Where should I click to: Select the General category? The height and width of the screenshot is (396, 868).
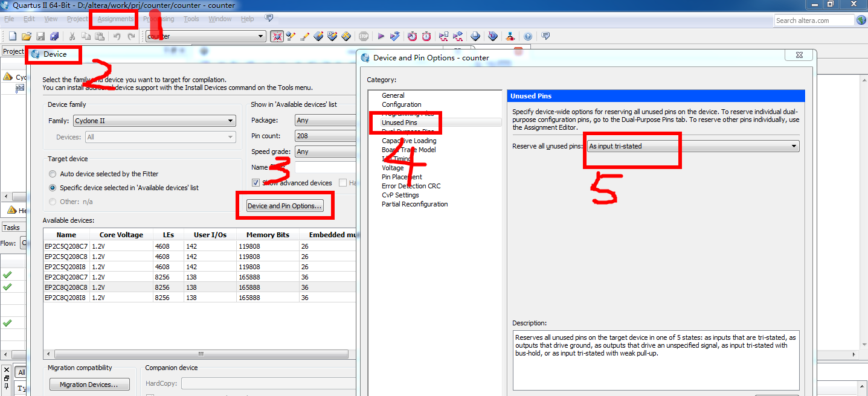393,95
